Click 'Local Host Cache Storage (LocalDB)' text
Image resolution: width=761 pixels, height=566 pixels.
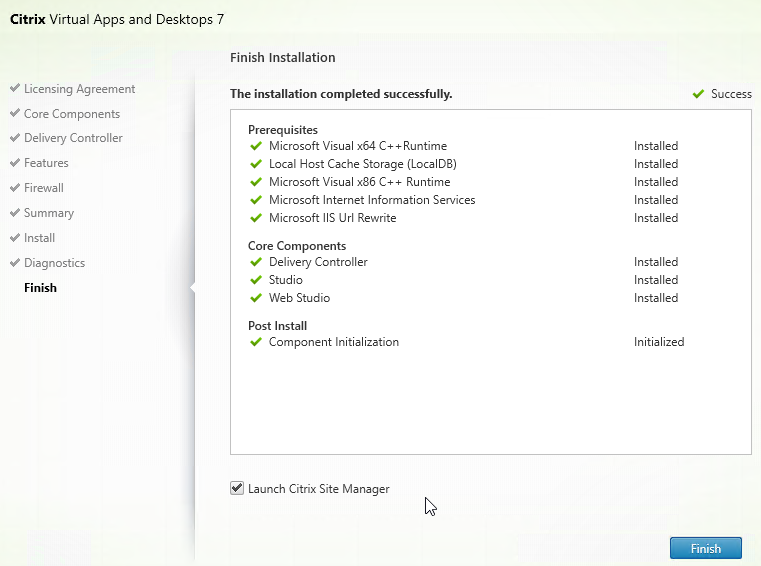(x=363, y=164)
